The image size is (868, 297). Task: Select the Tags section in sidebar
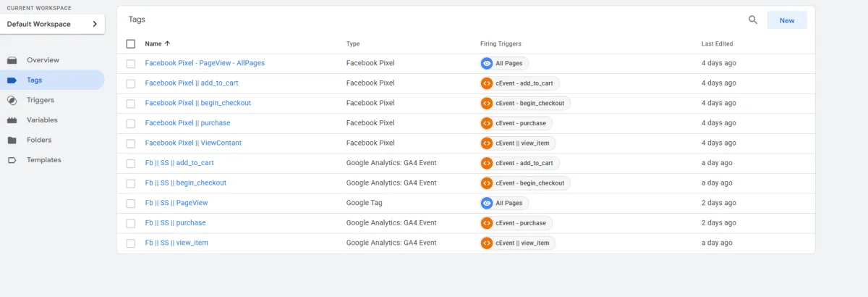pos(52,80)
